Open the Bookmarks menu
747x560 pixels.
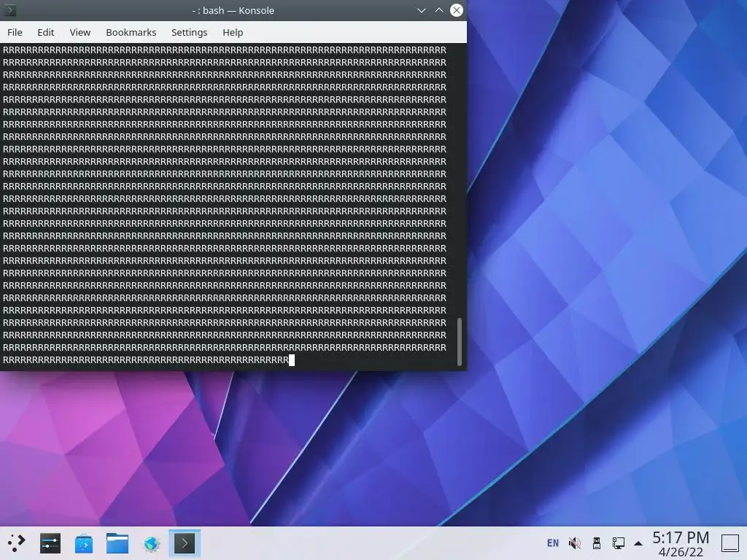(131, 32)
